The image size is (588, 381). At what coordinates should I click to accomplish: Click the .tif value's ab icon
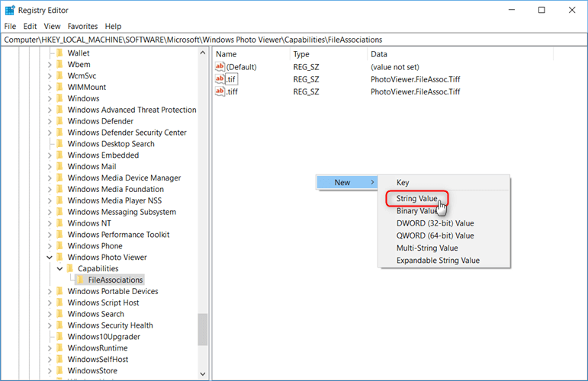[220, 79]
